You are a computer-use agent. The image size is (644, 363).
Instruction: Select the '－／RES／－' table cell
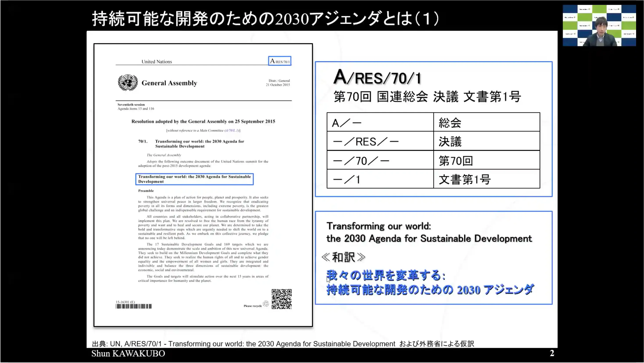click(x=380, y=141)
